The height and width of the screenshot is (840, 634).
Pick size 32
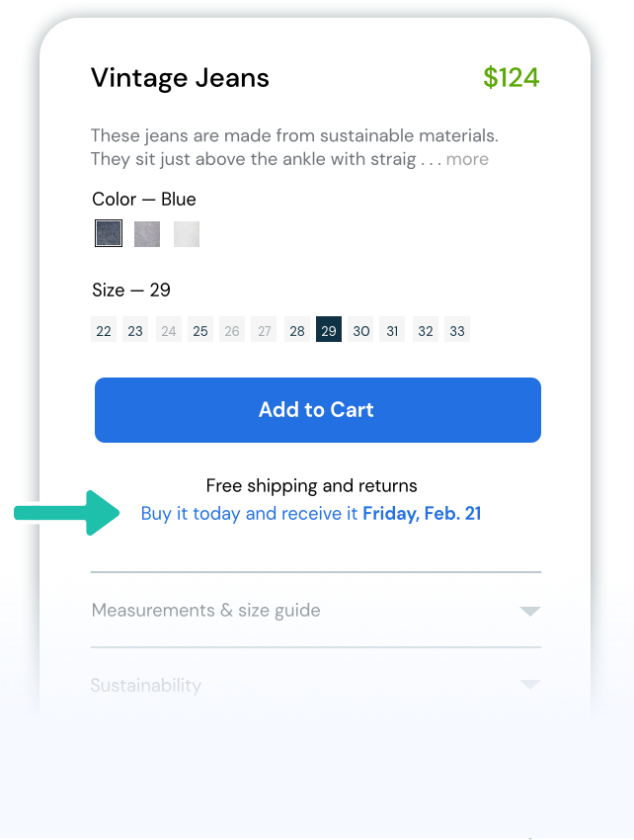(x=426, y=330)
